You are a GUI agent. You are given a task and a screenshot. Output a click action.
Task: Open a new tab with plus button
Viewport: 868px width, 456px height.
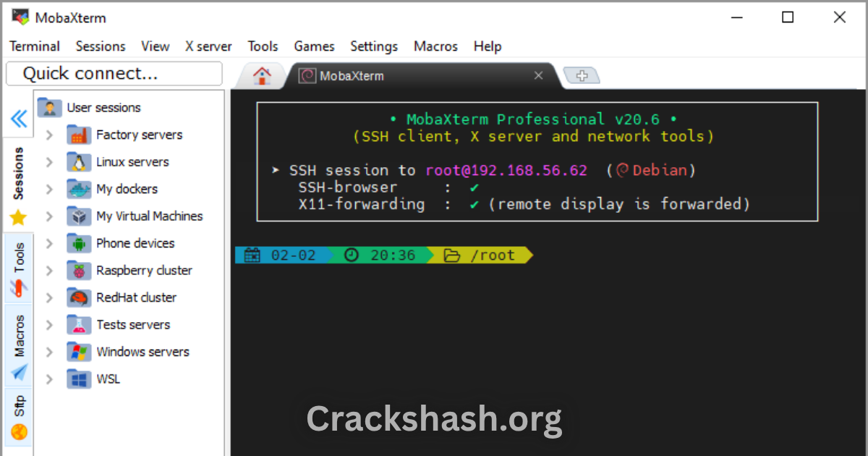582,76
